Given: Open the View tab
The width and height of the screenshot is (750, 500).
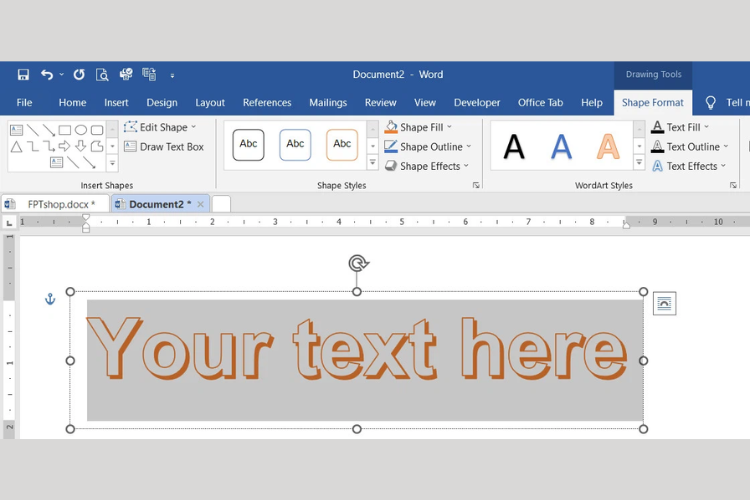Looking at the screenshot, I should pyautogui.click(x=425, y=102).
